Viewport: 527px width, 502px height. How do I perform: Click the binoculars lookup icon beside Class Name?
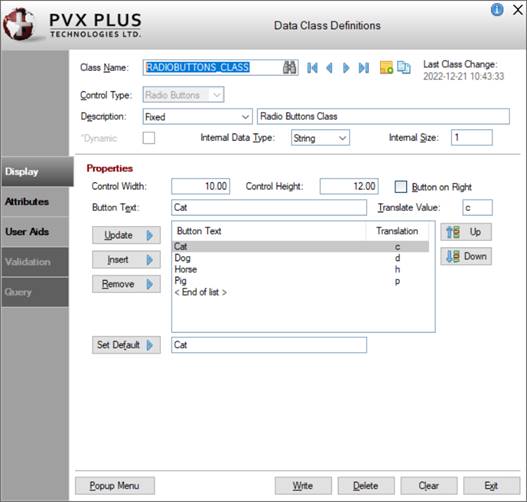point(289,68)
